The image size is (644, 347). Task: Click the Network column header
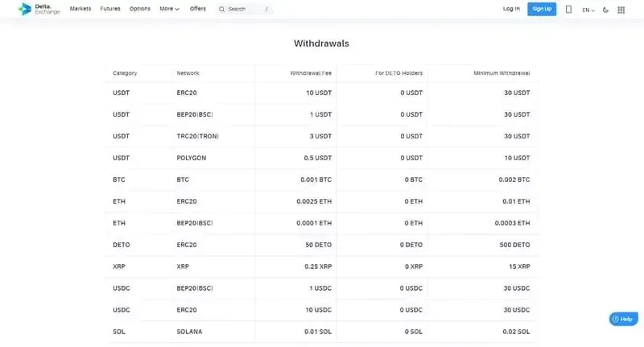coord(188,73)
